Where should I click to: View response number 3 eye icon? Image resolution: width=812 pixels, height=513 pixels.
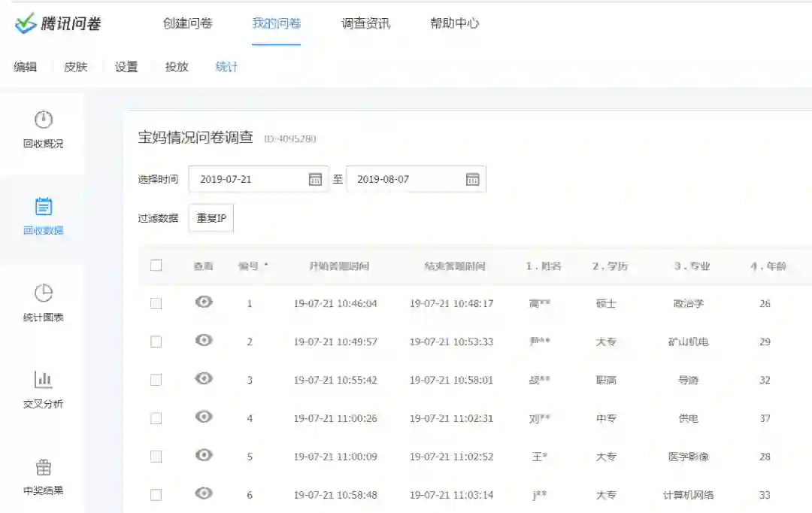204,378
